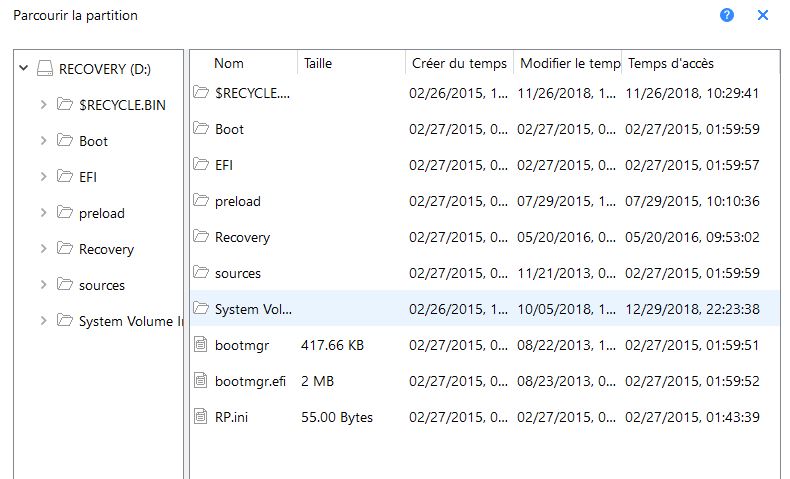Screen dimensions: 790x479
Task: Collapse the RECOVERY (D:) tree node
Action: point(23,67)
